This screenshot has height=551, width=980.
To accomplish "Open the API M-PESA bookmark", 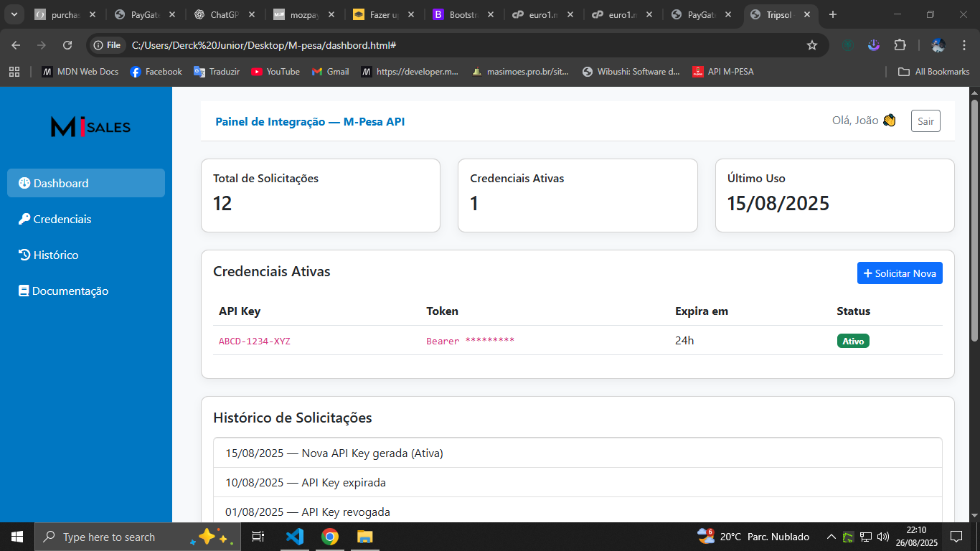I will click(x=722, y=72).
